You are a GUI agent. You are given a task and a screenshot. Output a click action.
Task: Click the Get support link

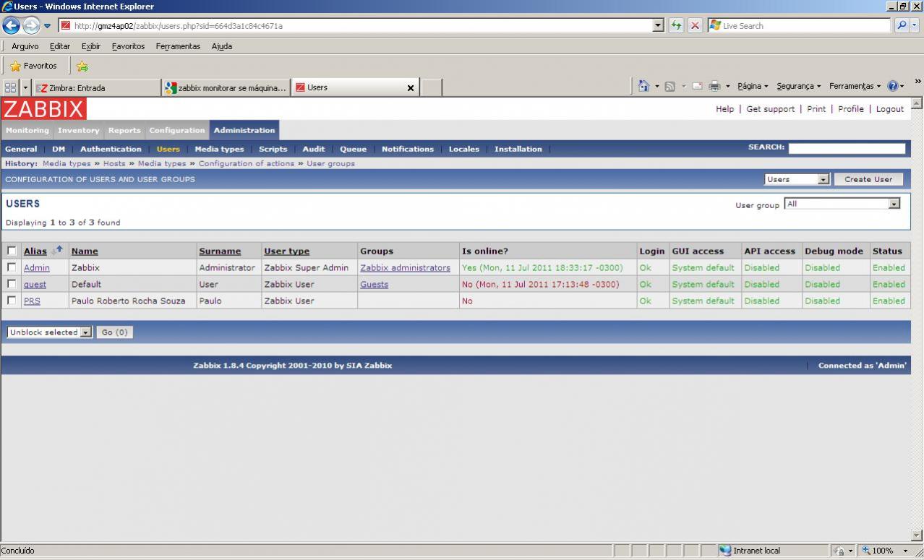[770, 109]
